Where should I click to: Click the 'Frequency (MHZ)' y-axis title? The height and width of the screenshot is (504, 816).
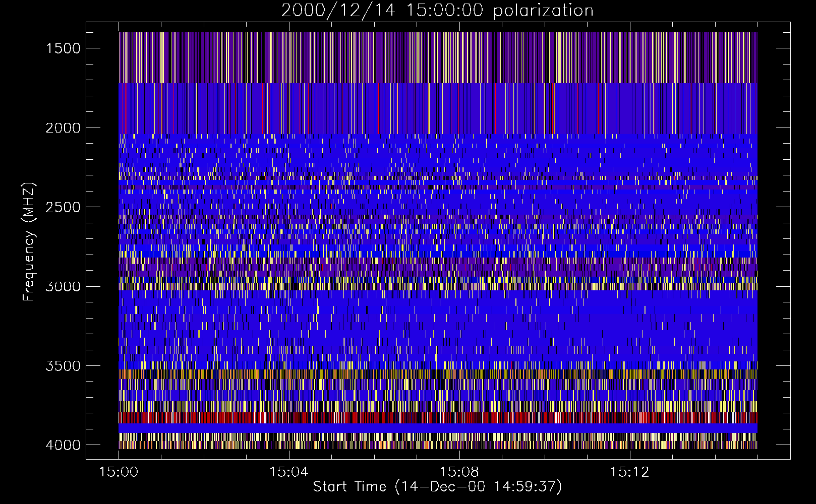coord(29,241)
